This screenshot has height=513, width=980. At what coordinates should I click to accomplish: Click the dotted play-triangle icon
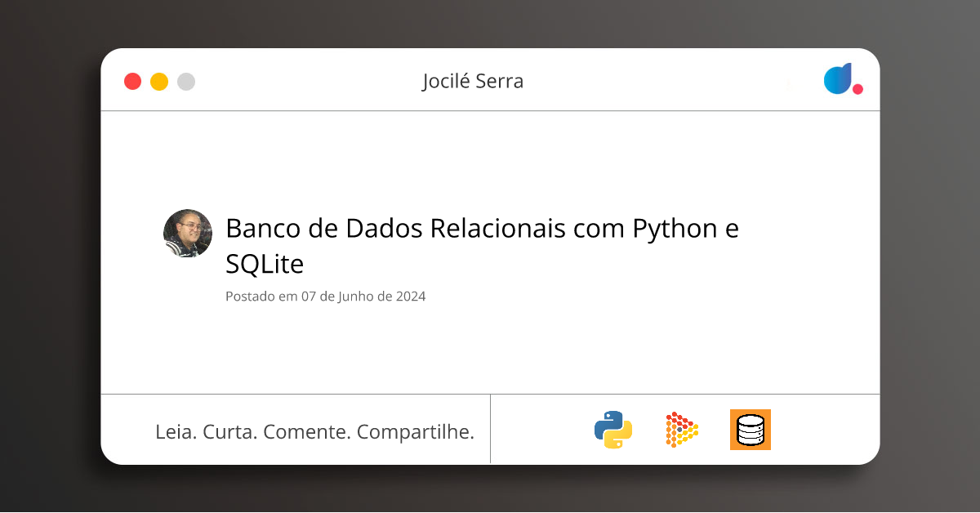click(682, 430)
